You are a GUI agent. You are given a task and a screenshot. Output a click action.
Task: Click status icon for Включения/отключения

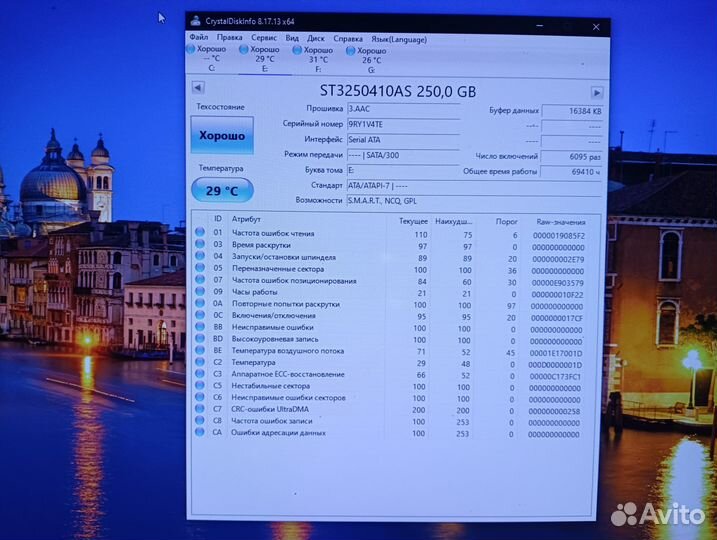(x=200, y=315)
